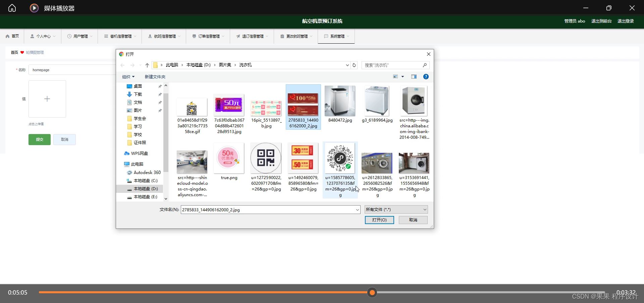Open the 组织 organize dropdown
The image size is (644, 303).
click(x=128, y=77)
